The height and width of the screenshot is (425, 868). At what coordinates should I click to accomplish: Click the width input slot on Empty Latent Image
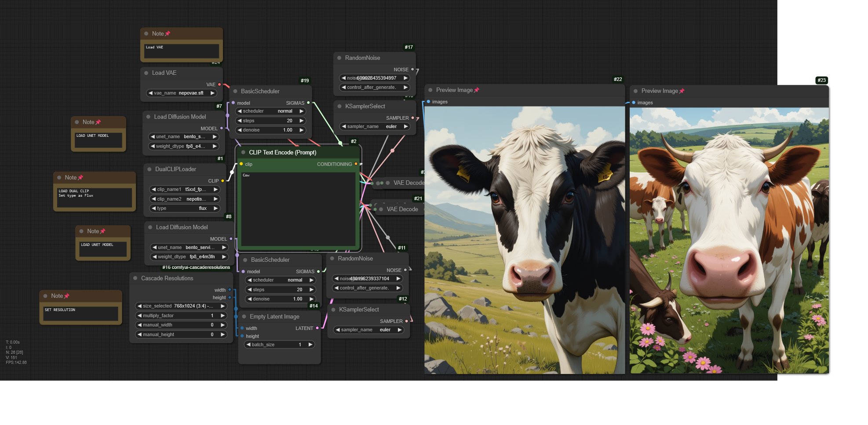(x=242, y=328)
